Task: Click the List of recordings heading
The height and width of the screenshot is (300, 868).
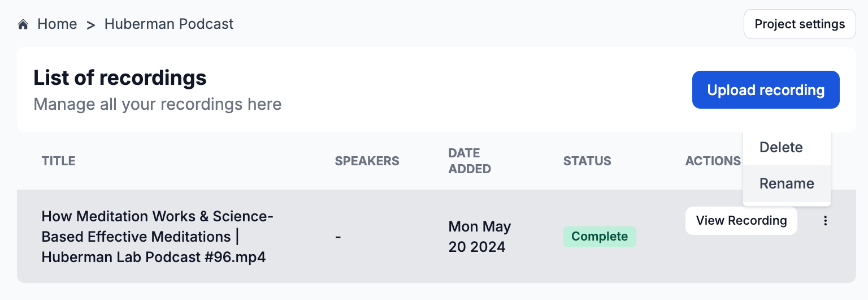Action: [120, 78]
